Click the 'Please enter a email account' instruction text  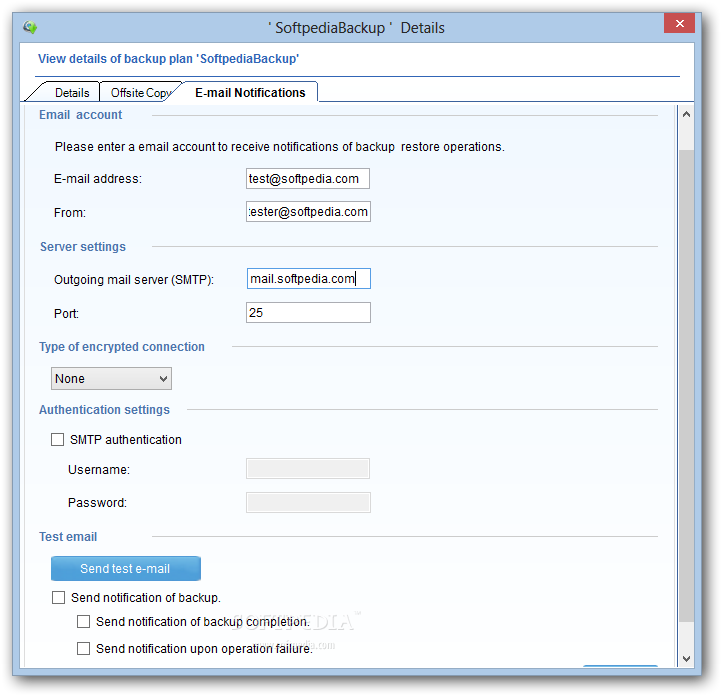(x=279, y=147)
